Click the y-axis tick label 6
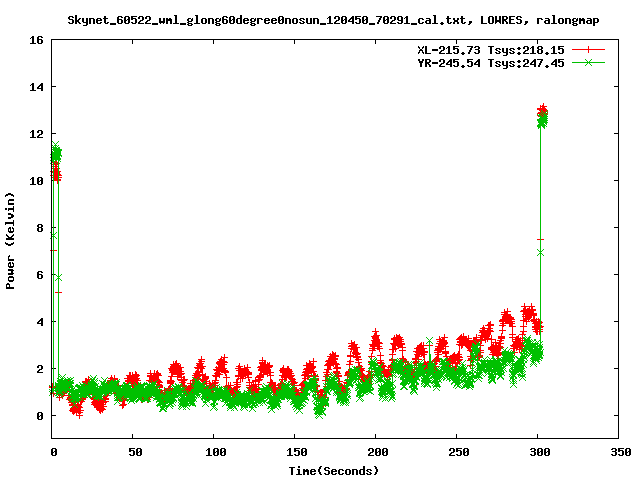The height and width of the screenshot is (480, 640). click(x=40, y=275)
